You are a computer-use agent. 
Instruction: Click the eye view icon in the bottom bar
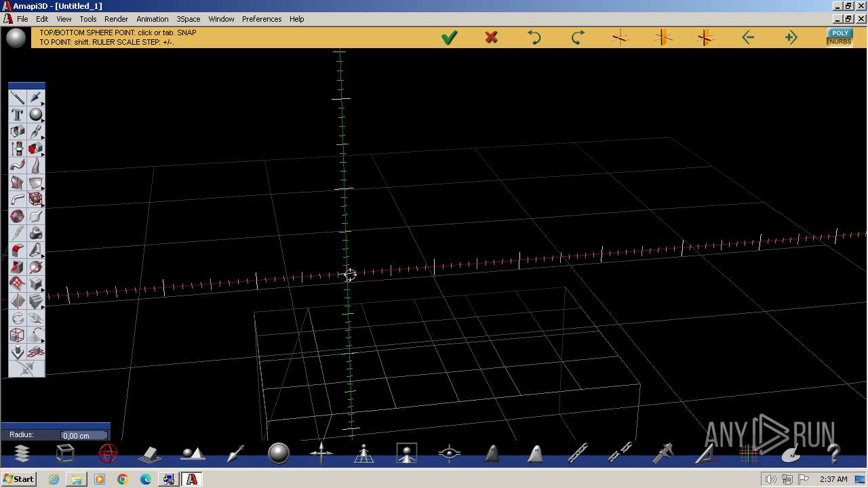coord(450,453)
